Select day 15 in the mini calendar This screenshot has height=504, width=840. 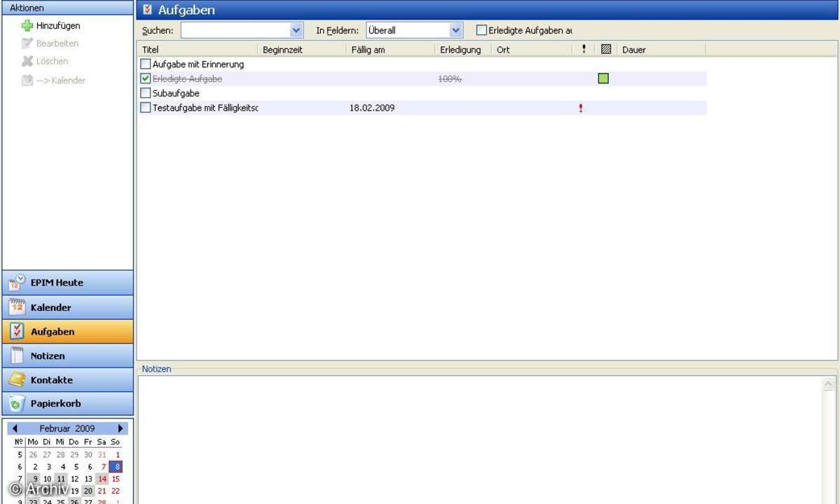click(115, 479)
